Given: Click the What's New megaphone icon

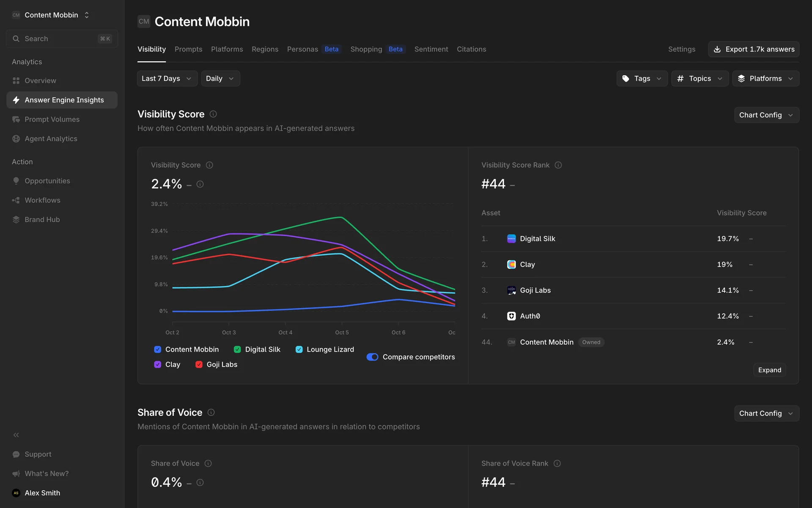Looking at the screenshot, I should [x=16, y=474].
